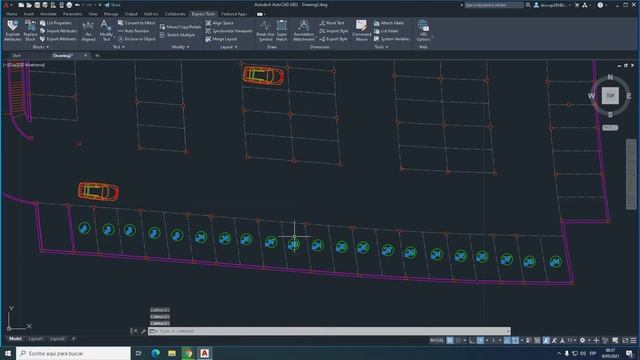Open the Home ribbon tab
Screen dimensions: 640x360
pyautogui.click(x=11, y=14)
